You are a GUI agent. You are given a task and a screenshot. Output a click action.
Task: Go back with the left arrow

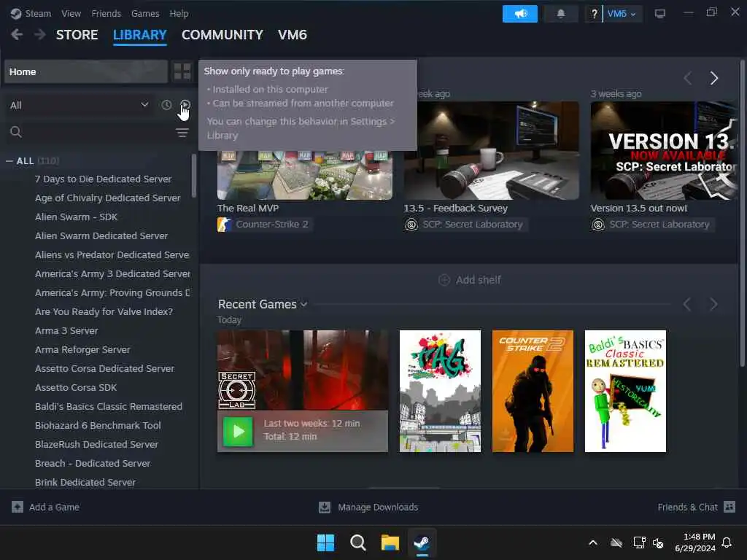click(17, 34)
